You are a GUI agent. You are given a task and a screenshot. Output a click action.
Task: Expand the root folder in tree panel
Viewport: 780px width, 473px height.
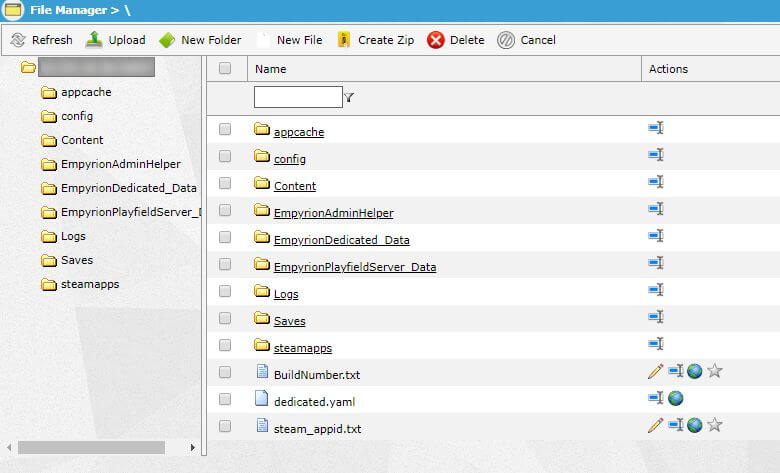(x=29, y=68)
